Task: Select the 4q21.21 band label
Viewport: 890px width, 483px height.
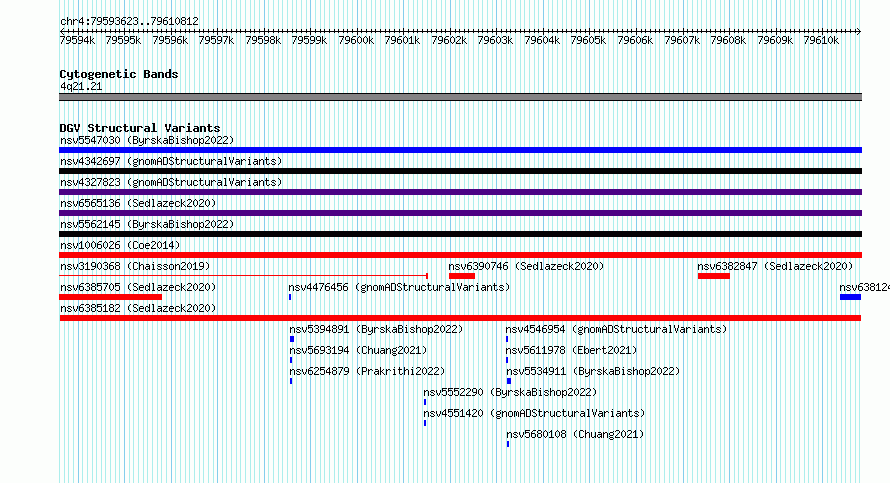Action: pyautogui.click(x=81, y=86)
